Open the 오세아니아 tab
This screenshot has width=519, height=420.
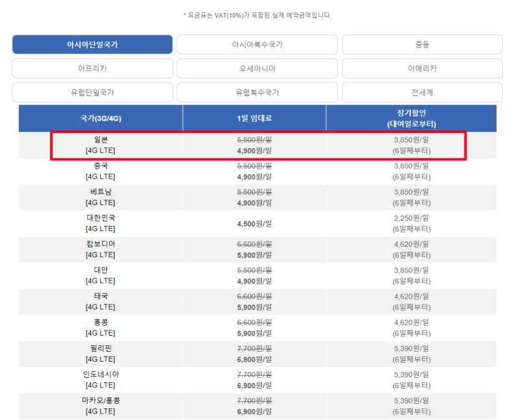257,69
